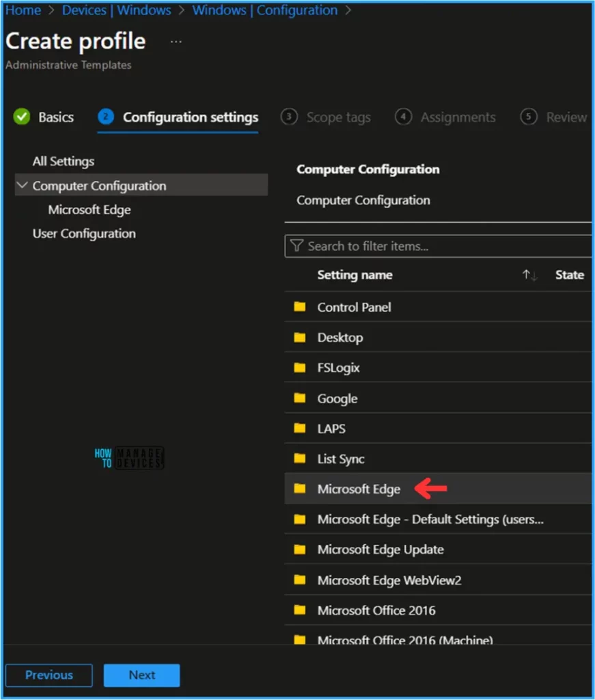Focus the Search to filter items field

tap(439, 246)
